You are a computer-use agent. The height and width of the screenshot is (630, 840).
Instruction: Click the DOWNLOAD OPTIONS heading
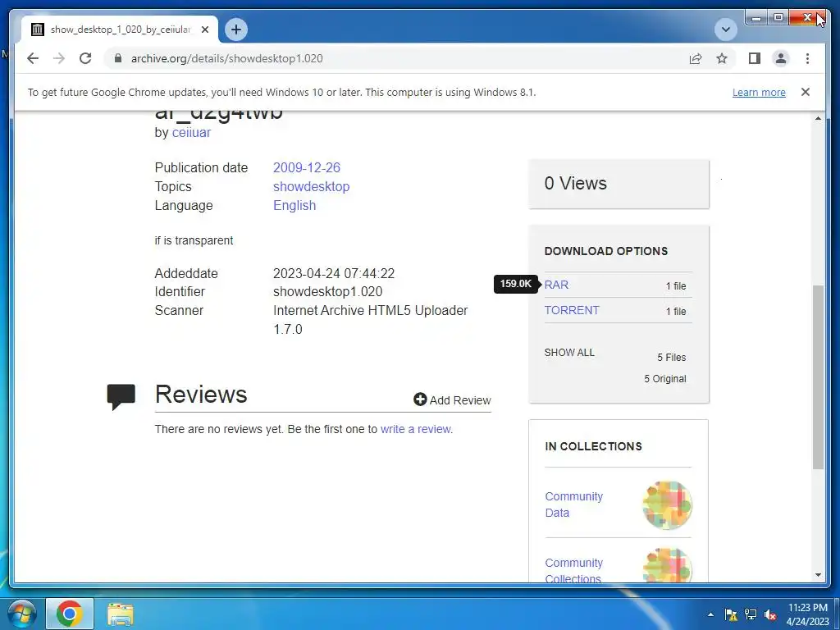606,251
